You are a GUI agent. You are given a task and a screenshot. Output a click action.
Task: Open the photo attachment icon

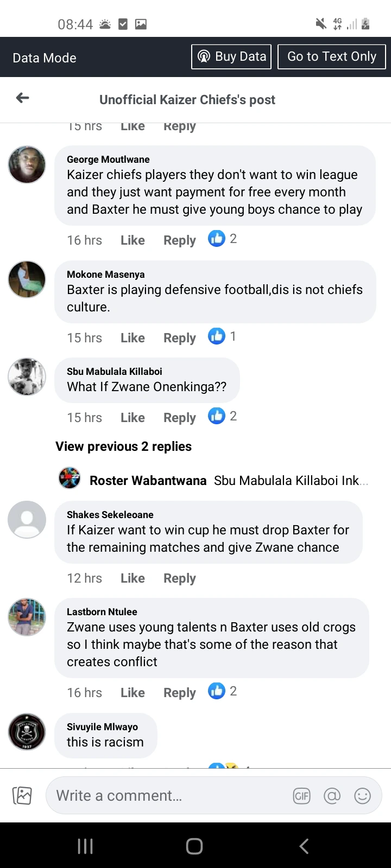click(22, 795)
